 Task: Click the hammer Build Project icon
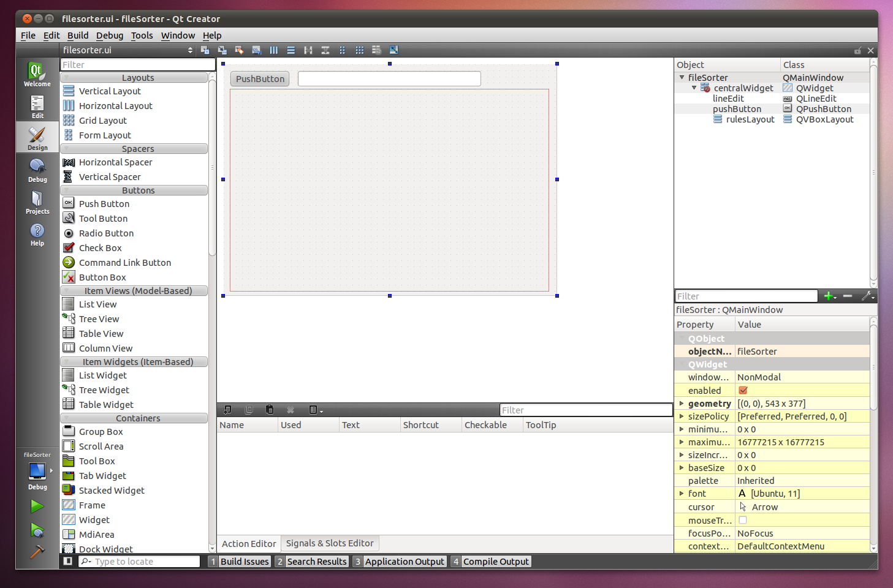pyautogui.click(x=37, y=551)
